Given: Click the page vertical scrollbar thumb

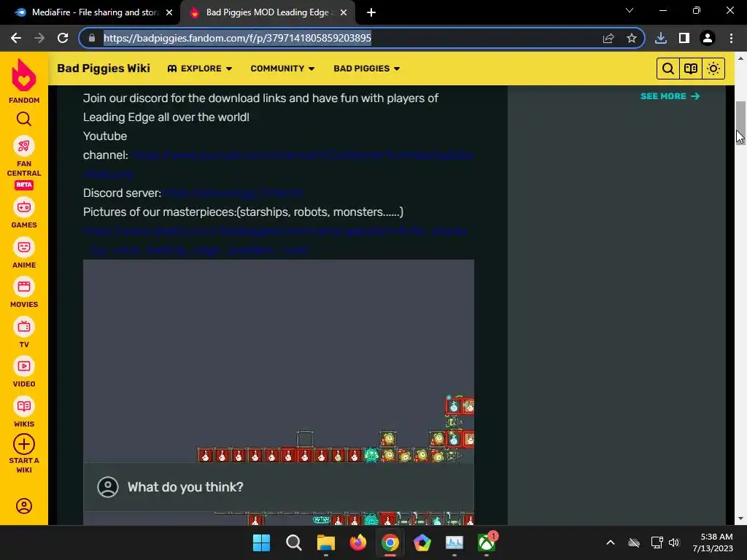Looking at the screenshot, I should coord(740,122).
